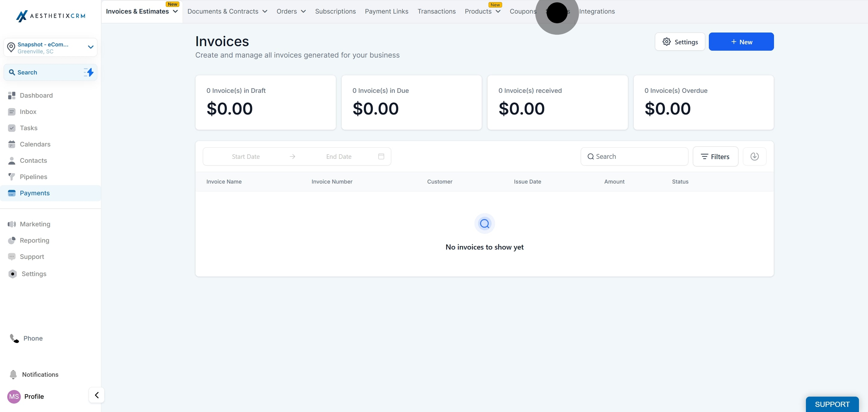Click the calendar icon in date range

click(381, 156)
